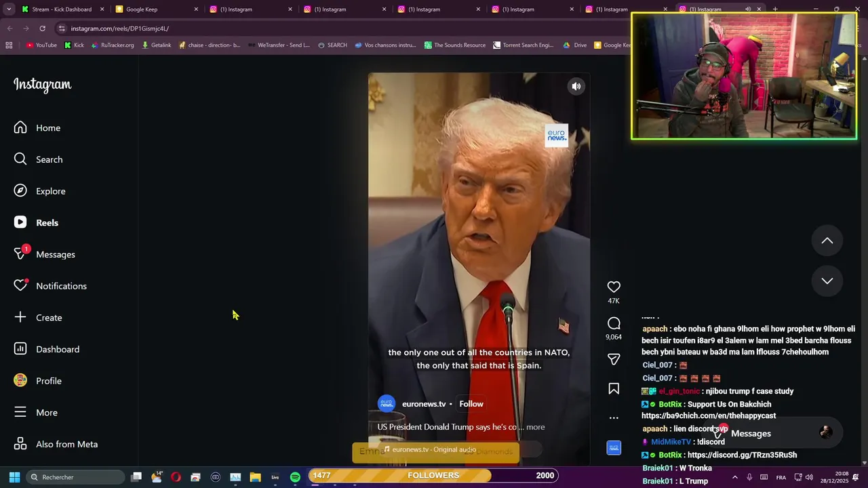868x488 pixels.
Task: Open YouTube bookmark
Action: click(41, 45)
